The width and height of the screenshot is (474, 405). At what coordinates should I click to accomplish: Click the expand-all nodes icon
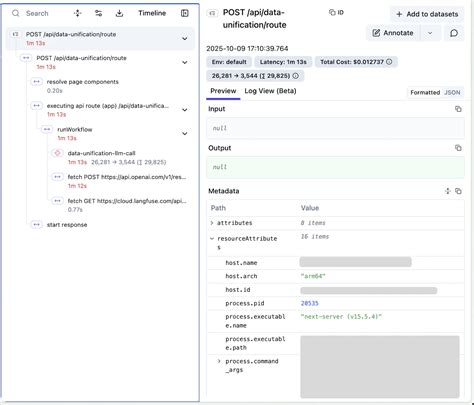point(78,13)
